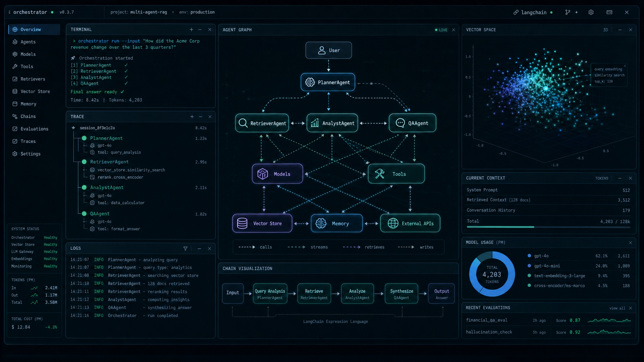Select the External APIs graph node

[x=410, y=224]
